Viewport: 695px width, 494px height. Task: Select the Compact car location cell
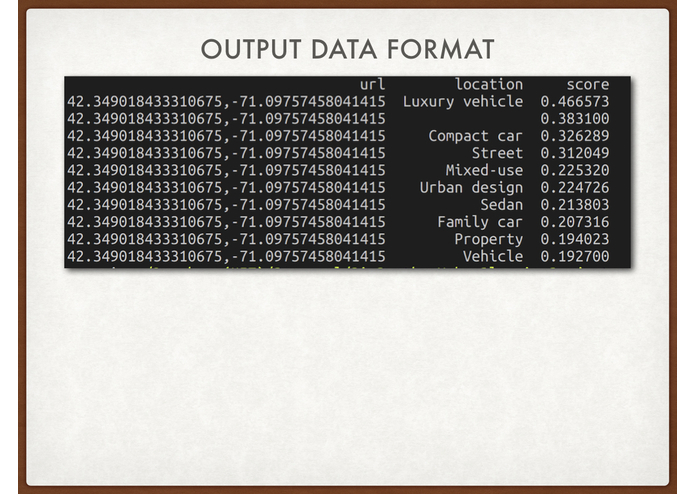[476, 136]
